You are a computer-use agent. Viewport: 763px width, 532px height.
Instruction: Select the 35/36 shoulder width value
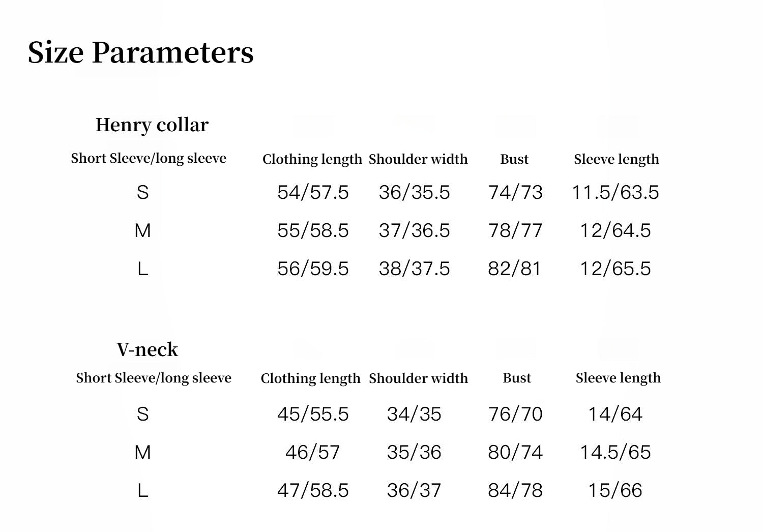tap(414, 452)
